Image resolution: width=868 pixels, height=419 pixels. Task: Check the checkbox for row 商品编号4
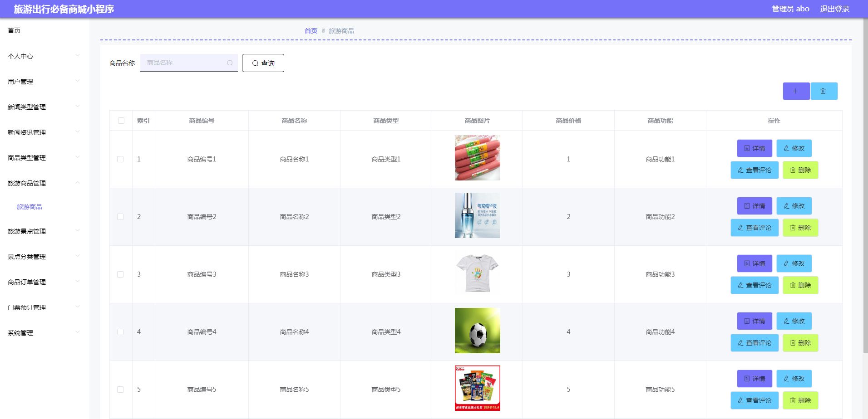[120, 332]
